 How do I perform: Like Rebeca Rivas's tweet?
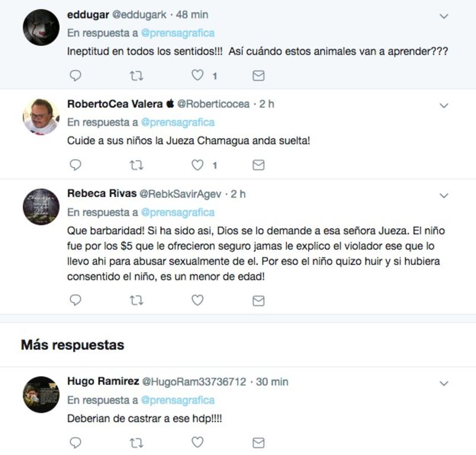(198, 300)
